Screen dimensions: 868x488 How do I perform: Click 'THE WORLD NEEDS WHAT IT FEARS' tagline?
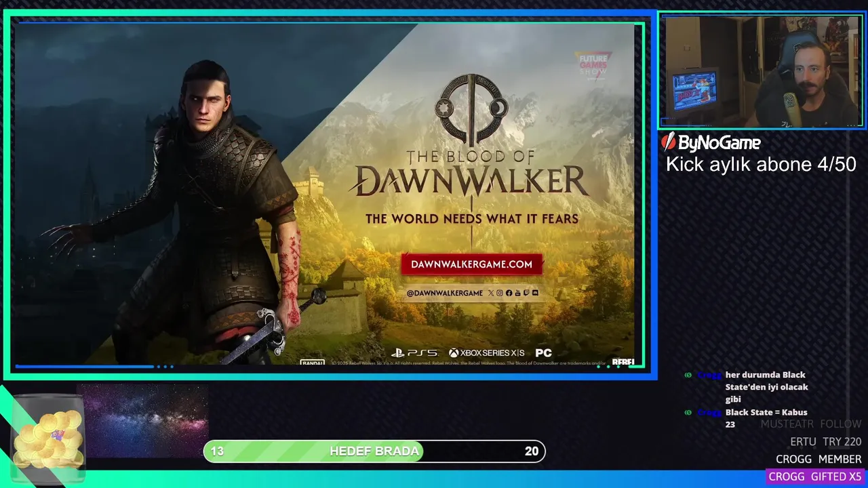click(472, 218)
